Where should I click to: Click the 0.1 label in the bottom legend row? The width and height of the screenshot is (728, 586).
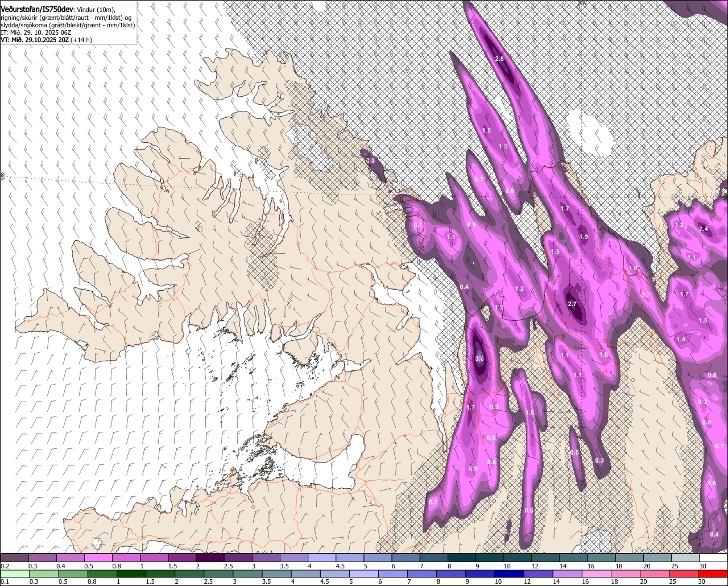(5, 582)
